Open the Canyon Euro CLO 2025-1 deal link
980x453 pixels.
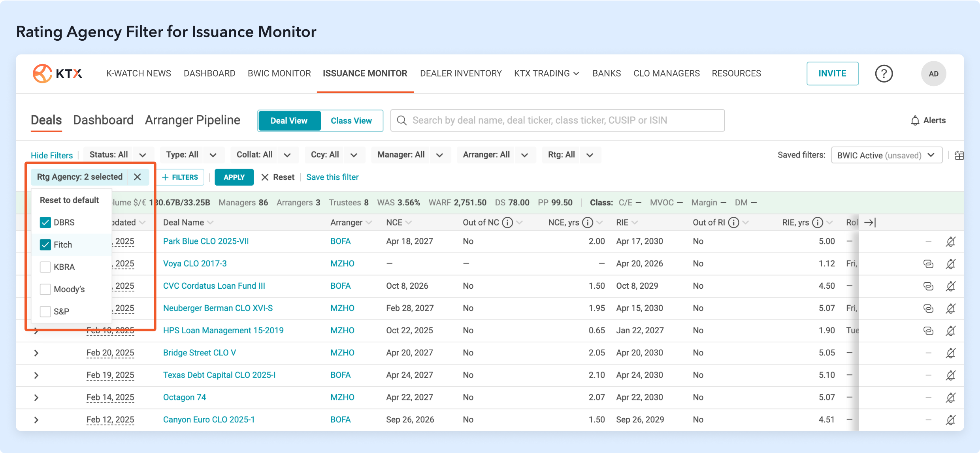[x=209, y=419]
